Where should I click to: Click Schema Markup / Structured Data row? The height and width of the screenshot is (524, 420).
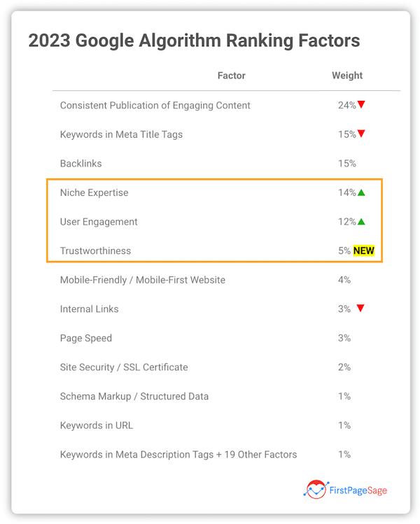(134, 396)
